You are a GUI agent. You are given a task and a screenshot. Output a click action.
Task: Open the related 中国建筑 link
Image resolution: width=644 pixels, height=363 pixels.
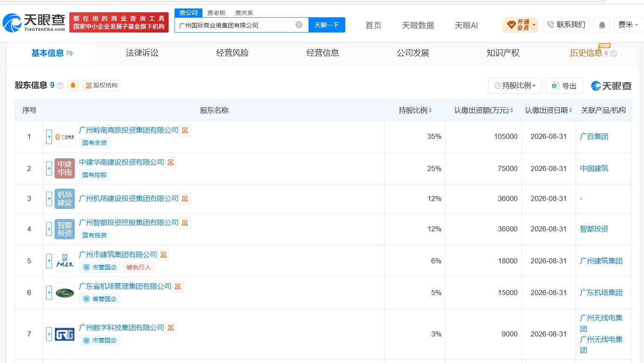[x=594, y=168]
